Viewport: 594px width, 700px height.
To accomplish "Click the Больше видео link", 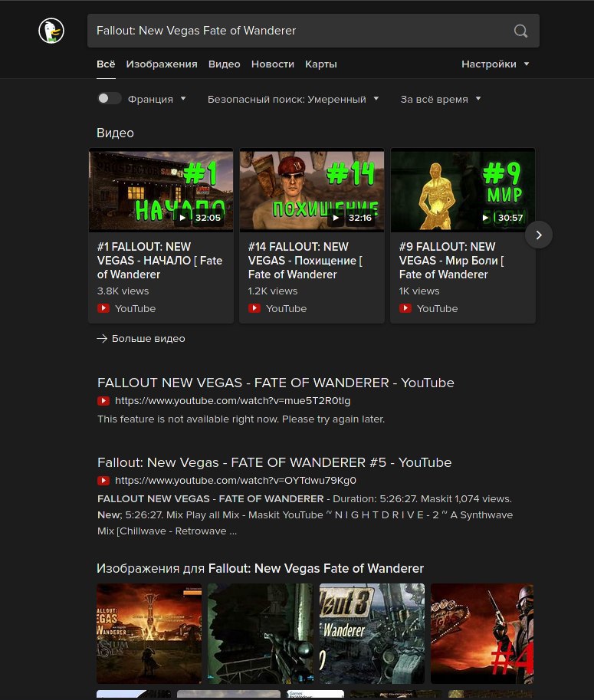I will [148, 339].
